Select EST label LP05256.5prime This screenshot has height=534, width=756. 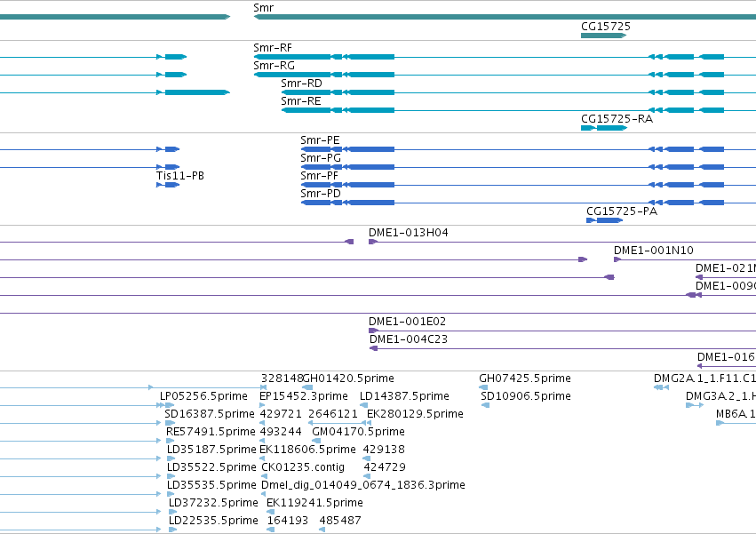pos(203,396)
